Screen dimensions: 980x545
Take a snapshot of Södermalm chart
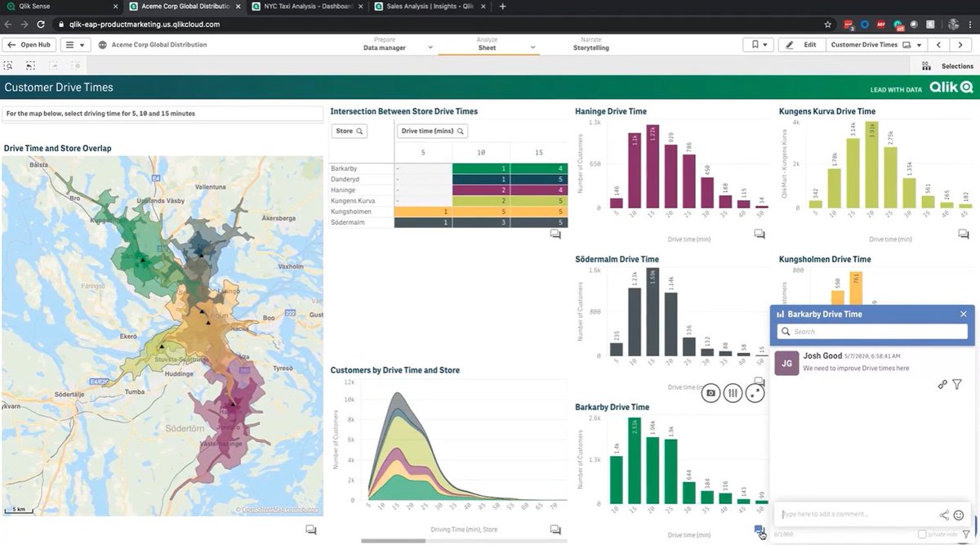(x=710, y=393)
